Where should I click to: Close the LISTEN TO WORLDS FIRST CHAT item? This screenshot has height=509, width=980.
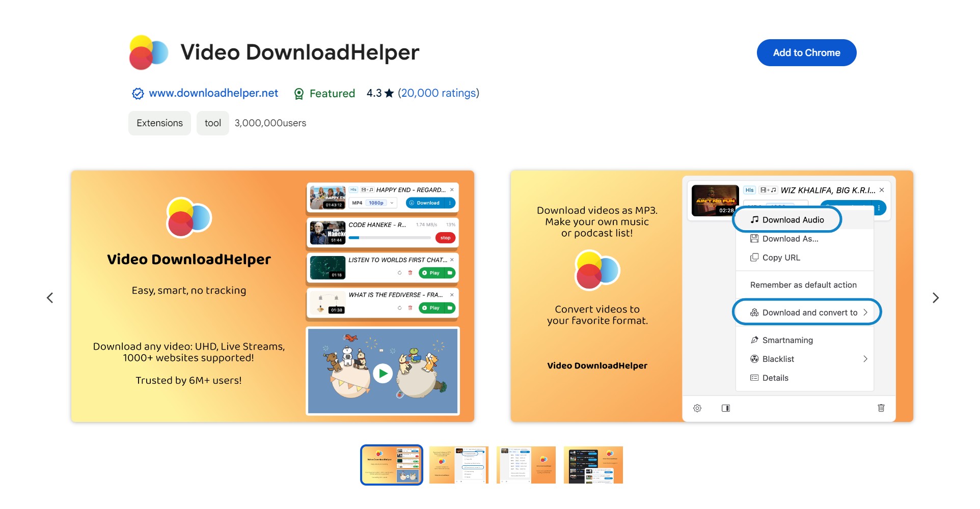(x=452, y=260)
